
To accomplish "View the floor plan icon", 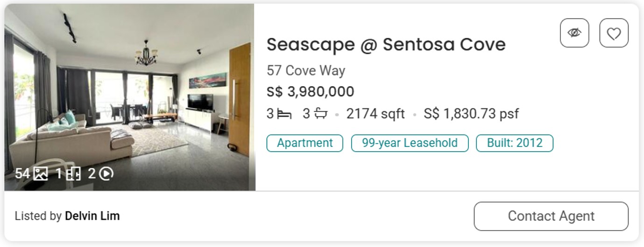I will click(73, 174).
